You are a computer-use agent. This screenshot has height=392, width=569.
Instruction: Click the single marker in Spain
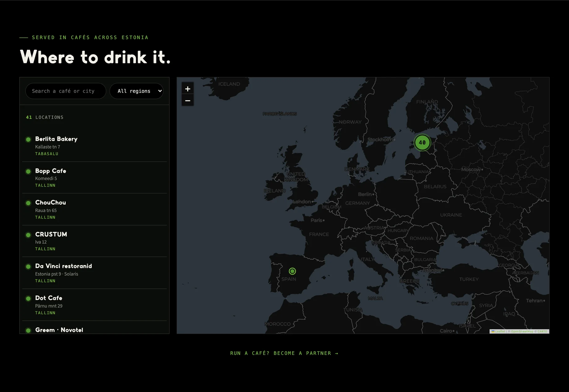pos(292,271)
